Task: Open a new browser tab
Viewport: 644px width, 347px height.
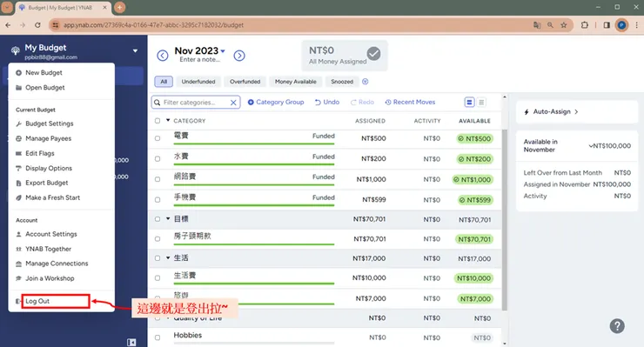Action: pyautogui.click(x=119, y=7)
